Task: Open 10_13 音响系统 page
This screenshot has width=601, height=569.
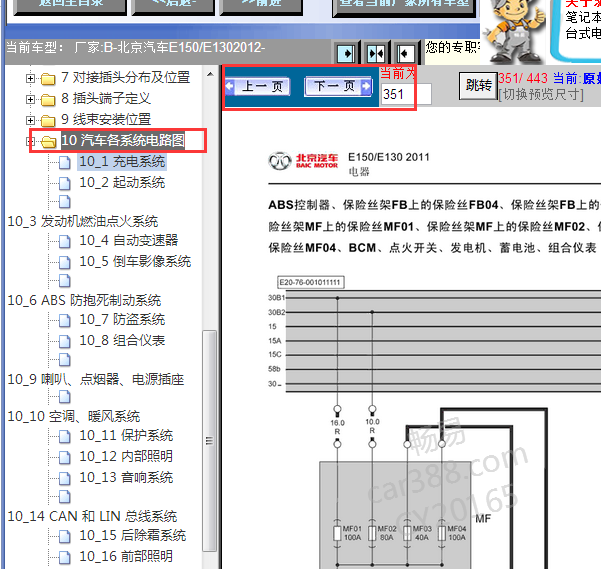Action: (126, 478)
